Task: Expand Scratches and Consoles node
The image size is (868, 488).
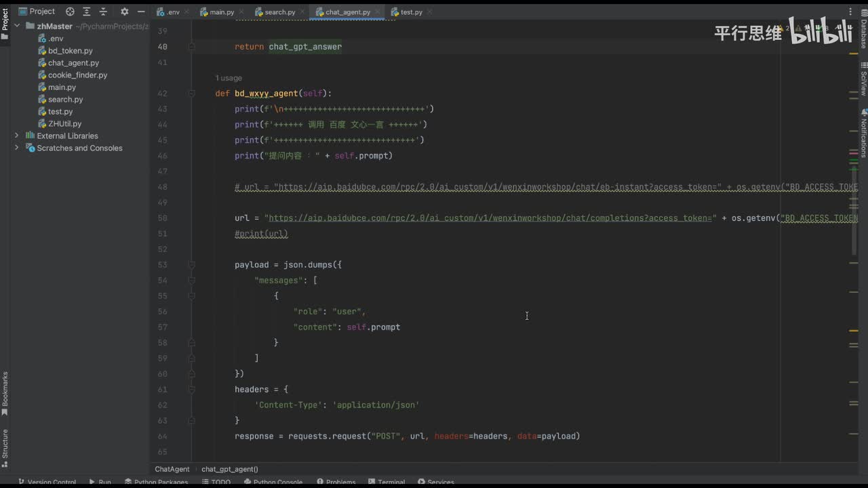Action: tap(17, 148)
